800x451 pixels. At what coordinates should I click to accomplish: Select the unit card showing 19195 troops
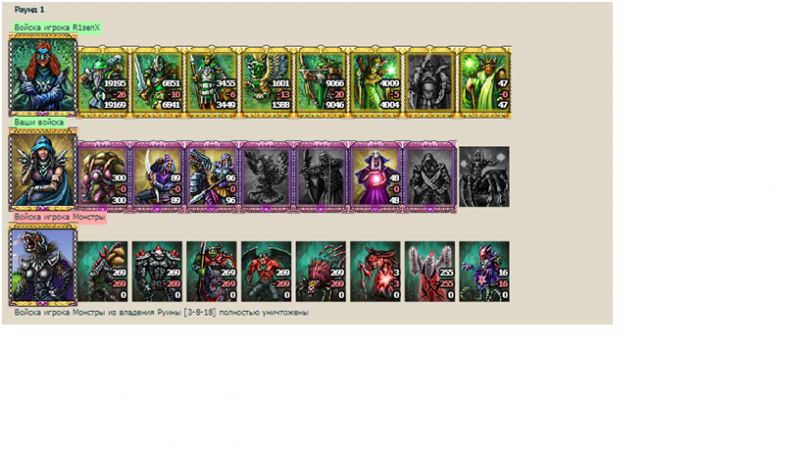tap(103, 82)
